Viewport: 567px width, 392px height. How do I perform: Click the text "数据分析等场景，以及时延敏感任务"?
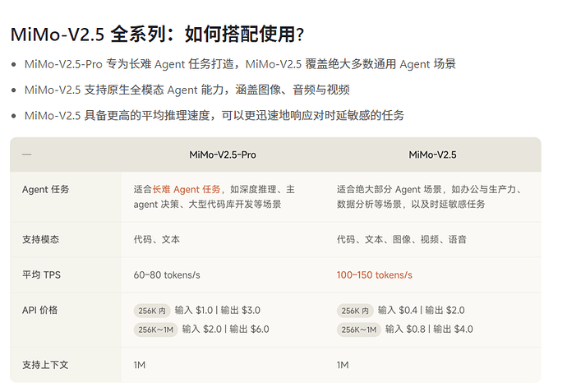tap(411, 205)
